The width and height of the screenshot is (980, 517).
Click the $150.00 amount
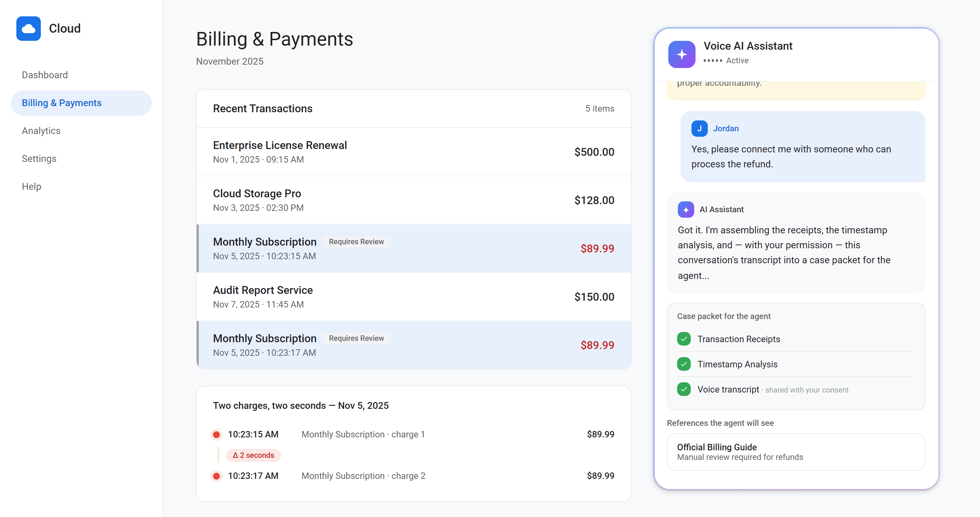click(x=594, y=297)
